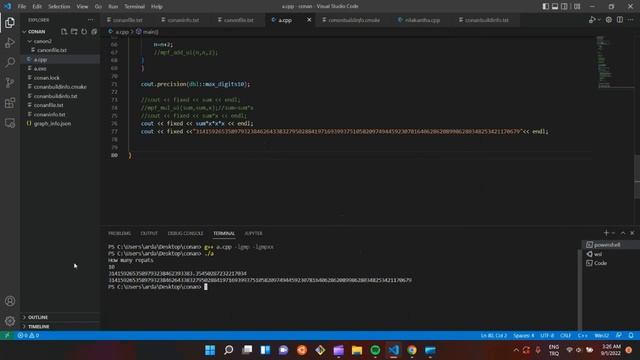Image resolution: width=640 pixels, height=360 pixels.
Task: Toggle primary sidebar visibility in title bar
Action: point(545,7)
